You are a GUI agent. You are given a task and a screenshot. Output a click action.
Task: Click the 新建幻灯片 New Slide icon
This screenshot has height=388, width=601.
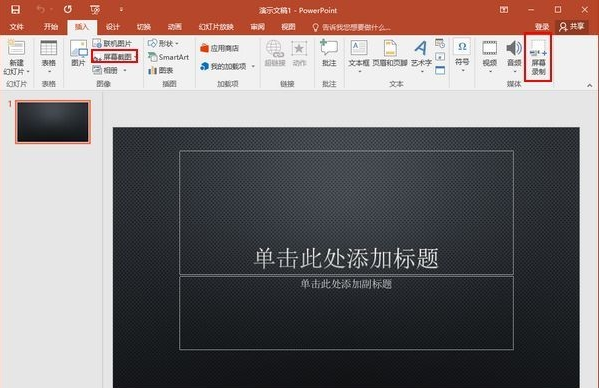tap(16, 48)
